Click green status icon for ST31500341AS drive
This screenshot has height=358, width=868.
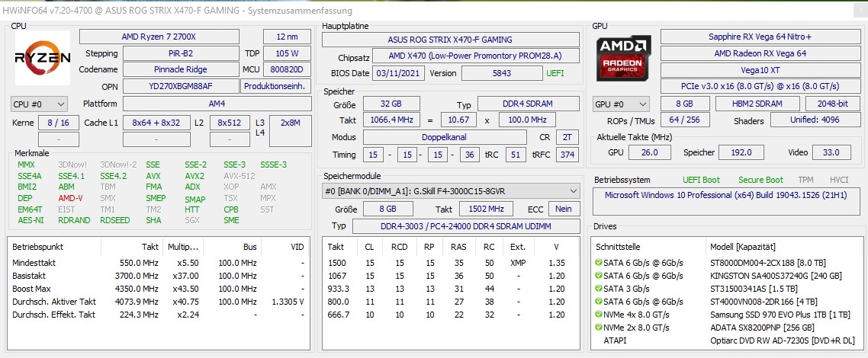pyautogui.click(x=599, y=289)
